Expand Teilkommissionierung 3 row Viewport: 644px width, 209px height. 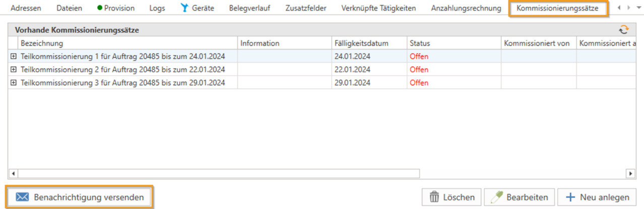coord(14,83)
